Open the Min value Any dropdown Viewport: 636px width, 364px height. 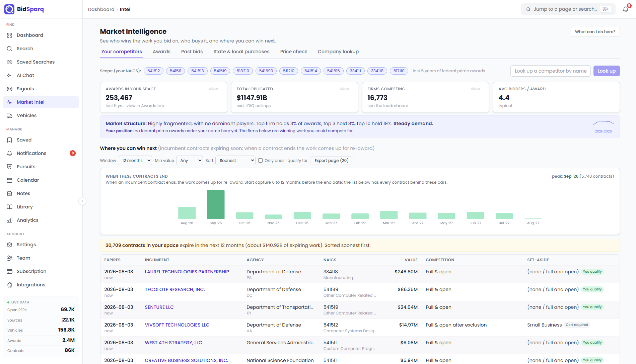pyautogui.click(x=190, y=161)
